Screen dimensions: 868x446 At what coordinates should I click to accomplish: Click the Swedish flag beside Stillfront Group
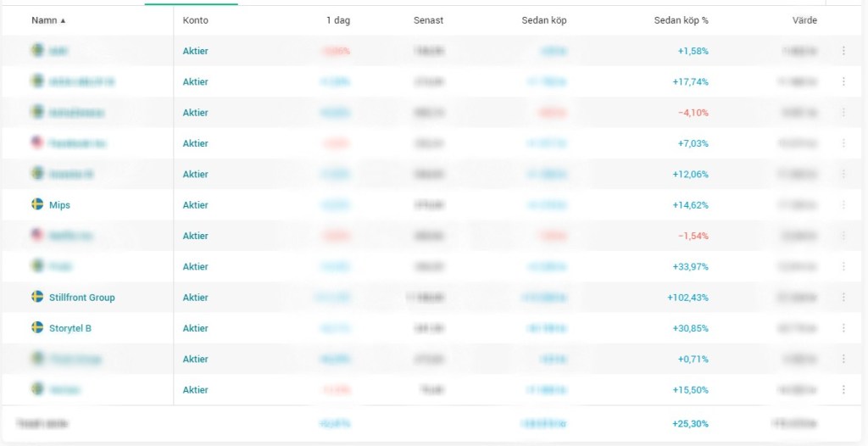[x=37, y=297]
